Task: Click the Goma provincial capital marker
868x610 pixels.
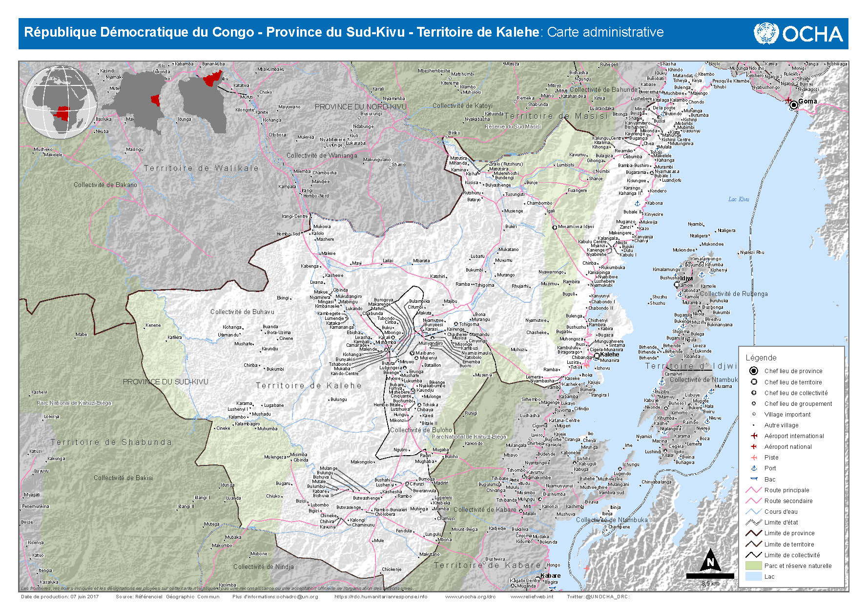Action: click(794, 105)
